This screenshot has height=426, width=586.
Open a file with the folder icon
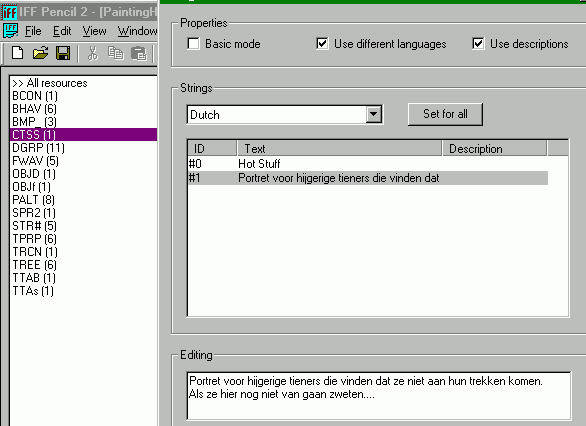click(x=40, y=53)
